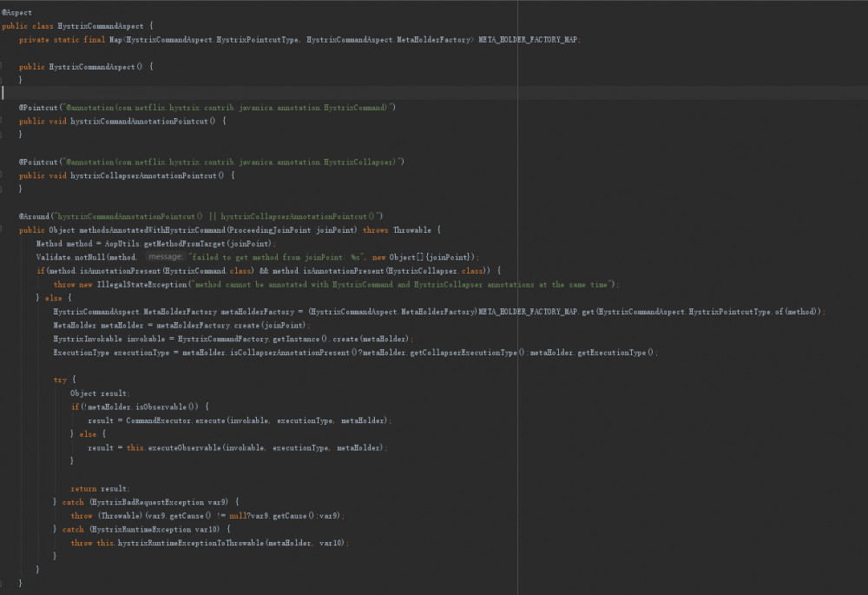This screenshot has height=595, width=868.
Task: Click the 'return result;' statement
Action: click(100, 489)
